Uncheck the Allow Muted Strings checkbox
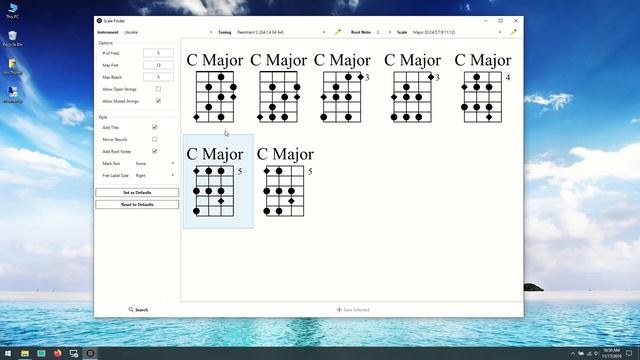Screen dimensions: 640x360 point(158,101)
